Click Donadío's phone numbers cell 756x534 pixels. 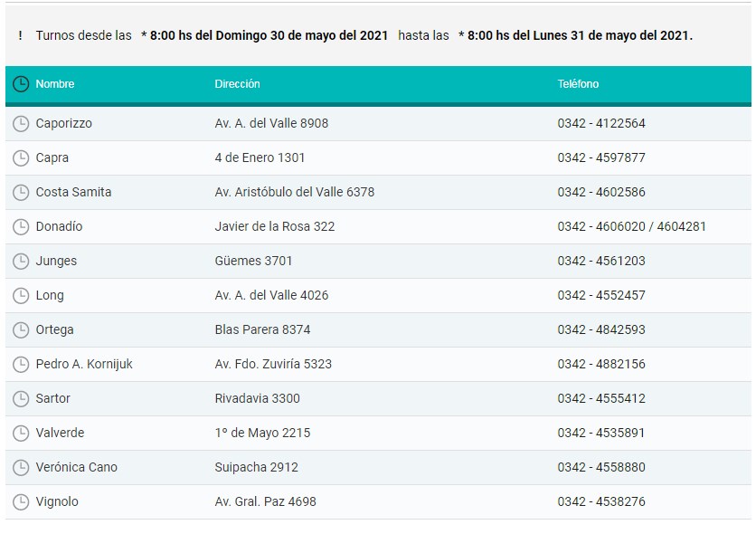coord(631,226)
